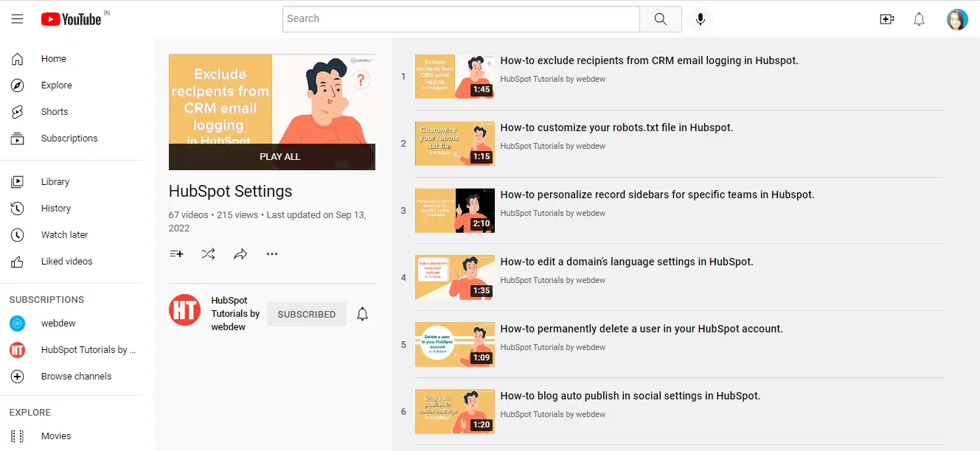Viewport: 980px width, 451px height.
Task: Open the Create video menu
Action: (x=887, y=19)
